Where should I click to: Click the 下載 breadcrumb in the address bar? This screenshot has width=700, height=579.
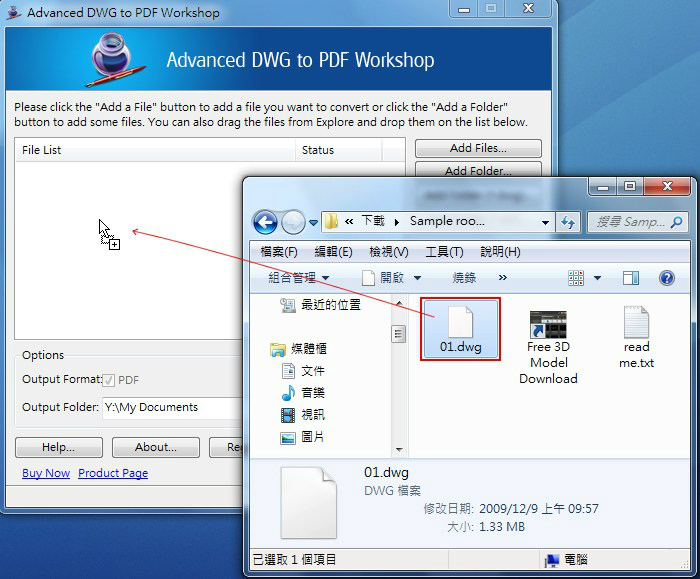pyautogui.click(x=373, y=221)
